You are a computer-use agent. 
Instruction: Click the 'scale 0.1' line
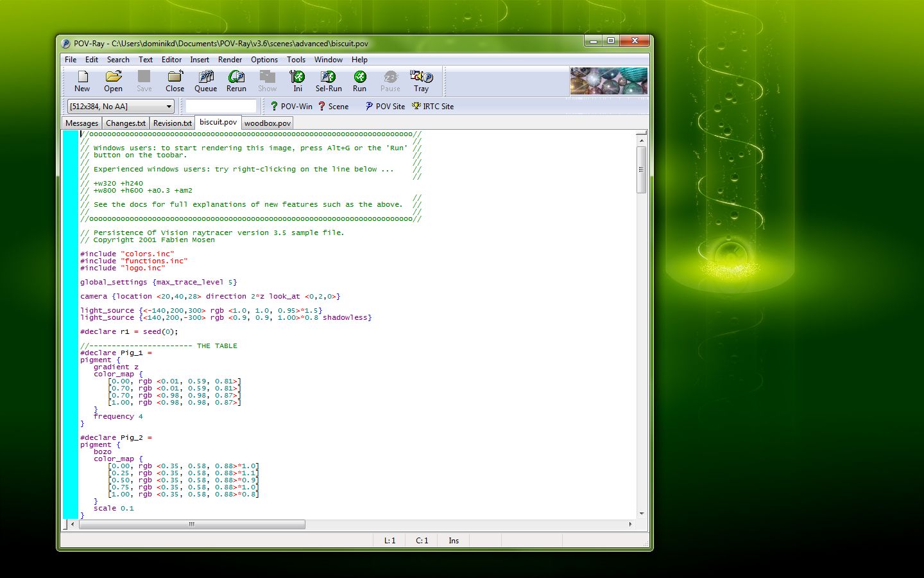point(114,508)
